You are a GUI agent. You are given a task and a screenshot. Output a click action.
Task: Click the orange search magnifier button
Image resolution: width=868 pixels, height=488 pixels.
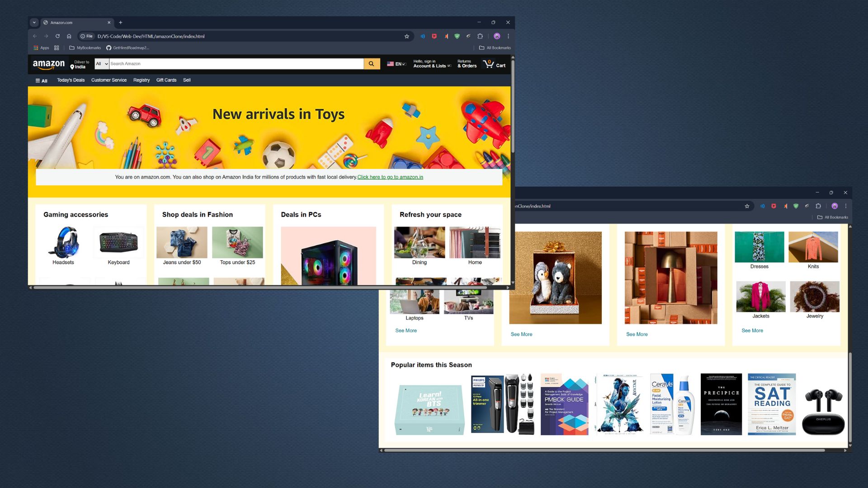[x=371, y=64]
